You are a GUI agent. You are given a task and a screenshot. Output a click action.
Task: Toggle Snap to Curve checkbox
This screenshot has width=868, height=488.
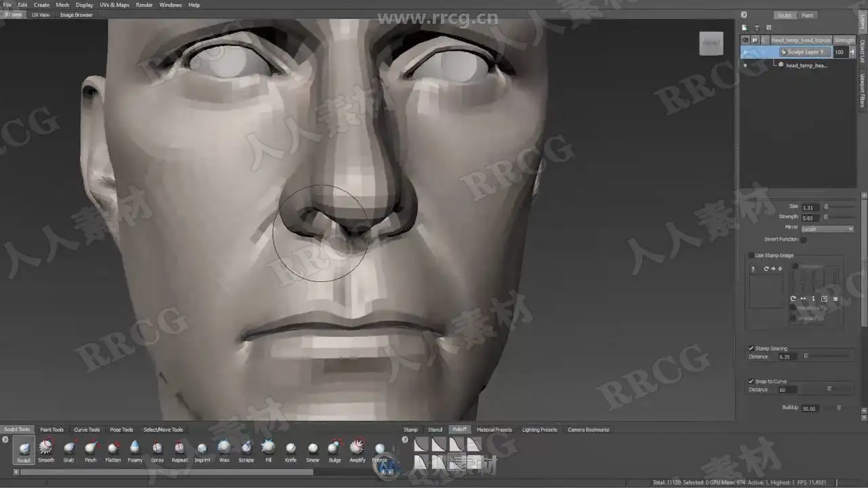coord(751,382)
